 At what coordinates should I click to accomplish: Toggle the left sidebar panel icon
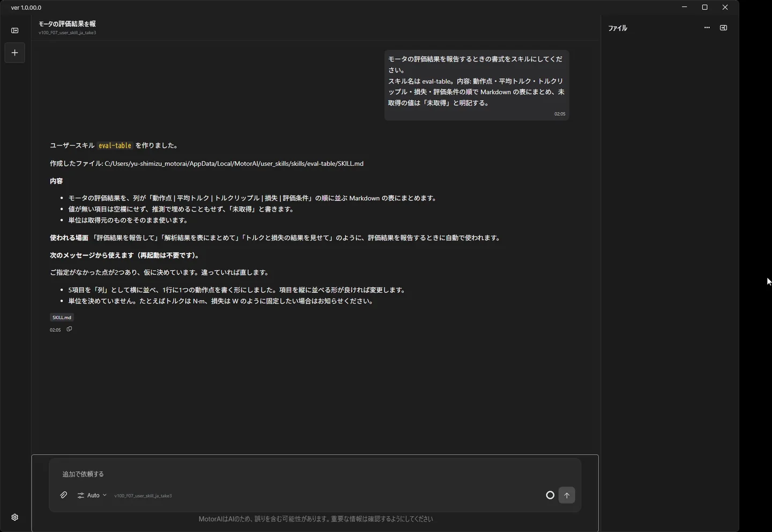14,31
